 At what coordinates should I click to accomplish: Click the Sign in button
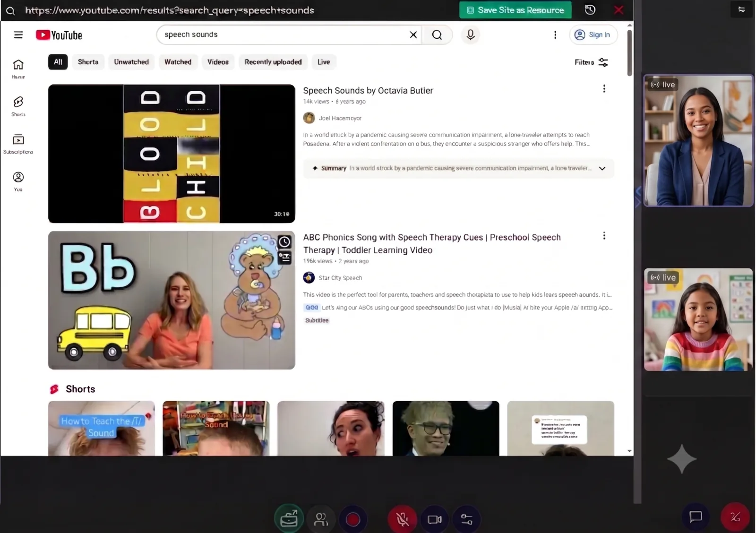tap(593, 34)
